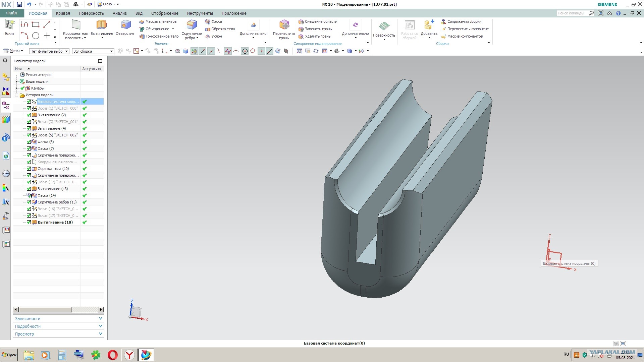The image size is (644, 362).
Task: Switch to the Поверхность ribbon tab
Action: (x=91, y=13)
